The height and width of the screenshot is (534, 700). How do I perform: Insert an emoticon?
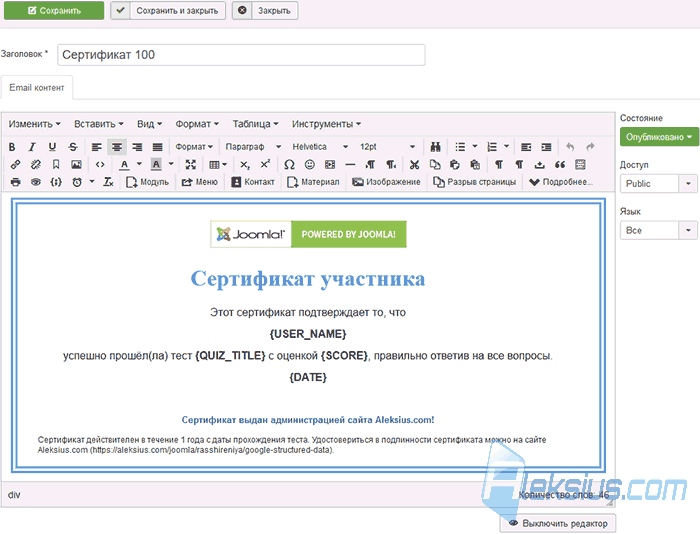(309, 165)
